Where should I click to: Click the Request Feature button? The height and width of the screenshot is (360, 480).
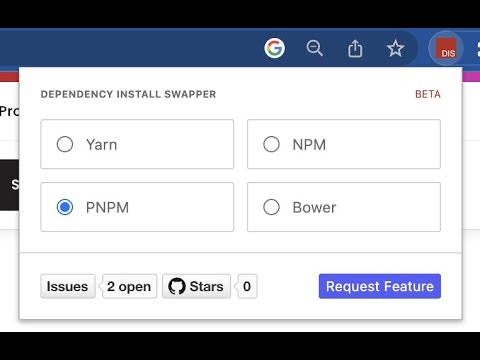pos(380,286)
